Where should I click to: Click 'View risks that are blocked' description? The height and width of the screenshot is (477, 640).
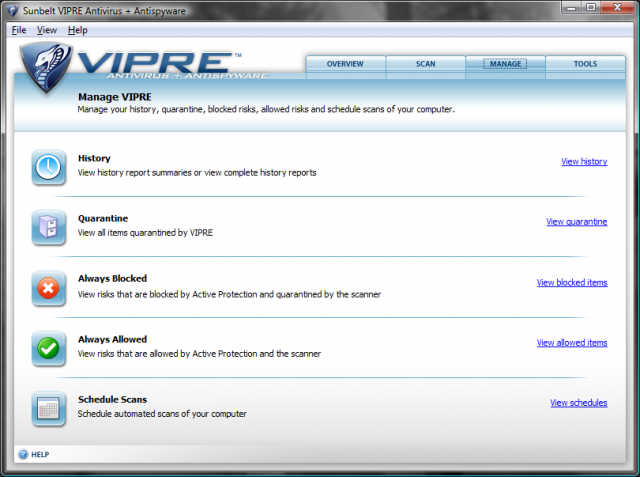coord(229,295)
